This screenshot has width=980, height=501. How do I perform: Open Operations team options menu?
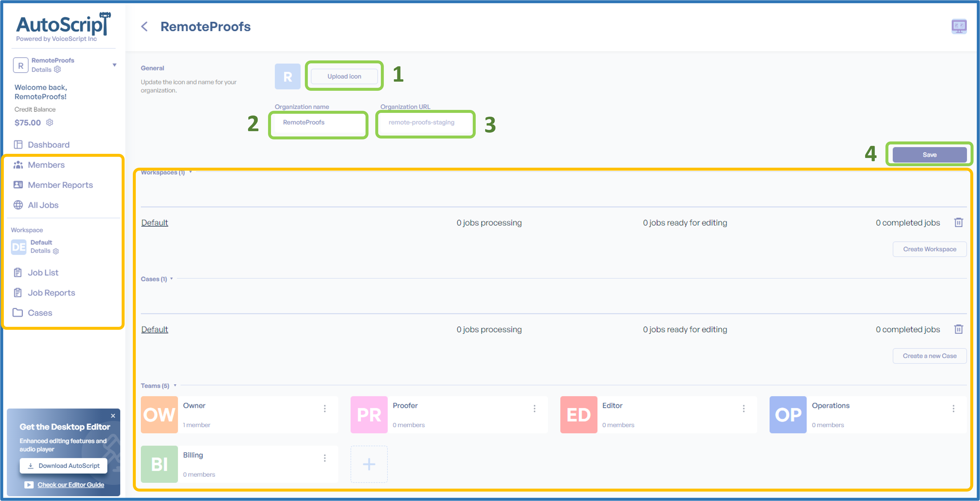click(953, 408)
